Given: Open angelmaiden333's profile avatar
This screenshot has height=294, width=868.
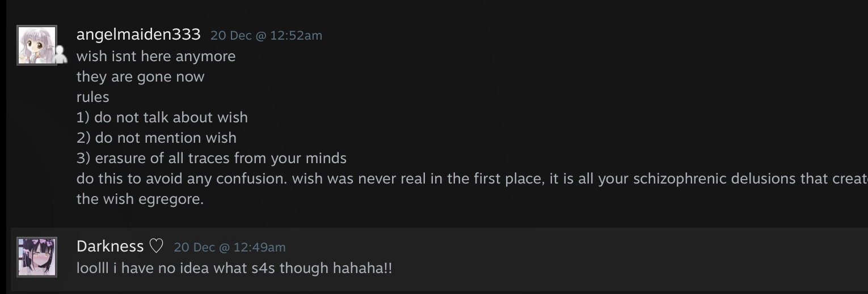Looking at the screenshot, I should [x=36, y=45].
